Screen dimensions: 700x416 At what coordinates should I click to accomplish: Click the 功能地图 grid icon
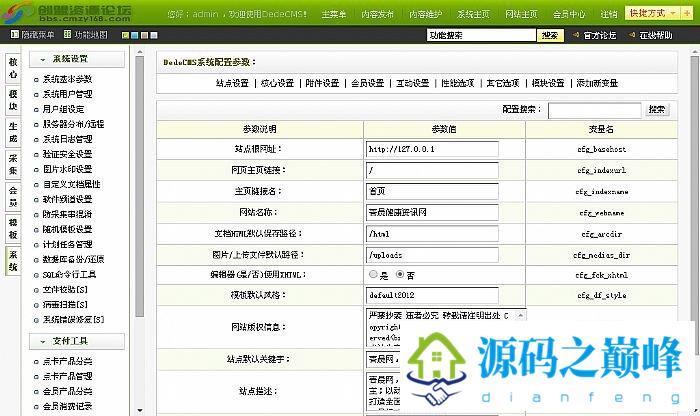tap(67, 34)
